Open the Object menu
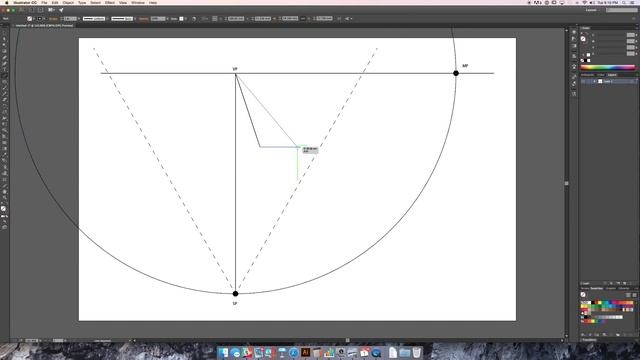The image size is (640, 360). tap(68, 2)
